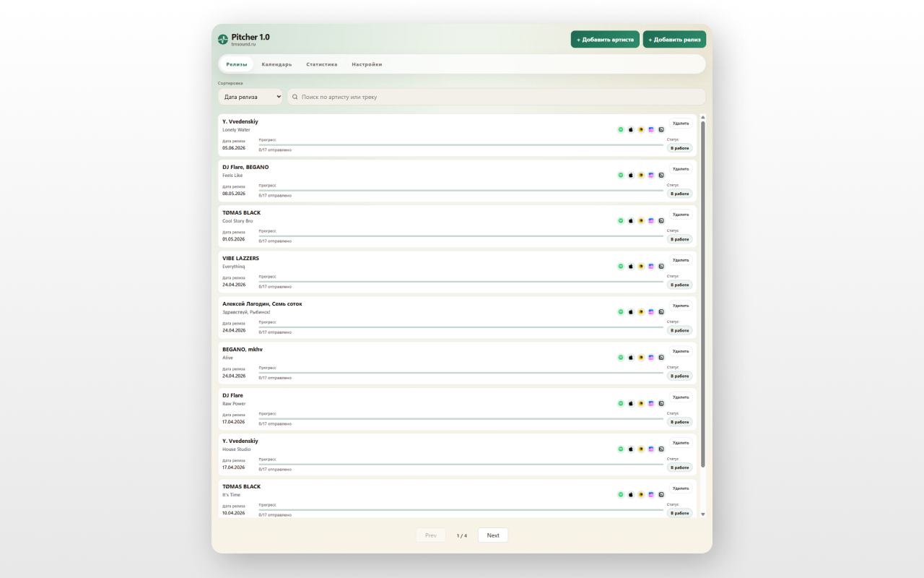This screenshot has height=578, width=924.
Task: Click the Spotify icon for Feels Like
Action: point(620,175)
